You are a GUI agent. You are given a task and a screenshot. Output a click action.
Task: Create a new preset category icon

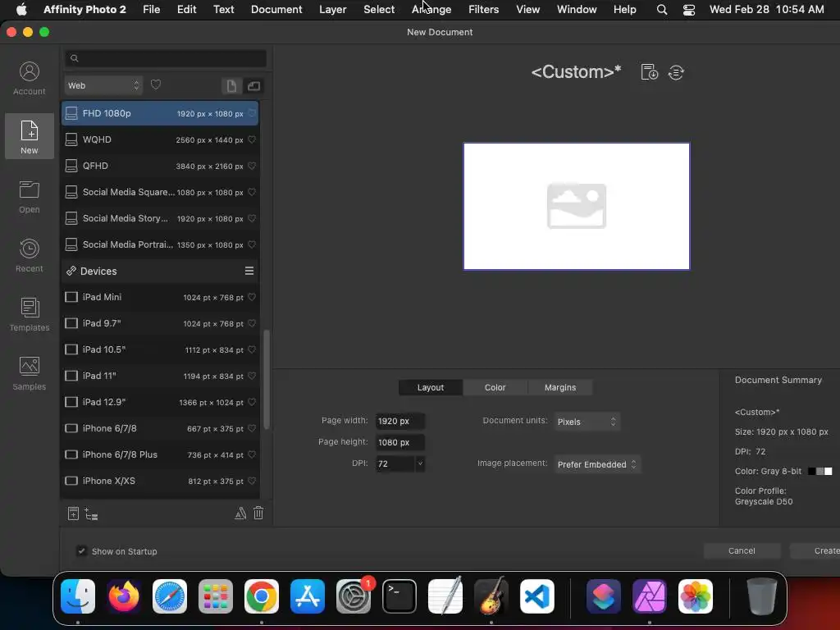pyautogui.click(x=91, y=514)
